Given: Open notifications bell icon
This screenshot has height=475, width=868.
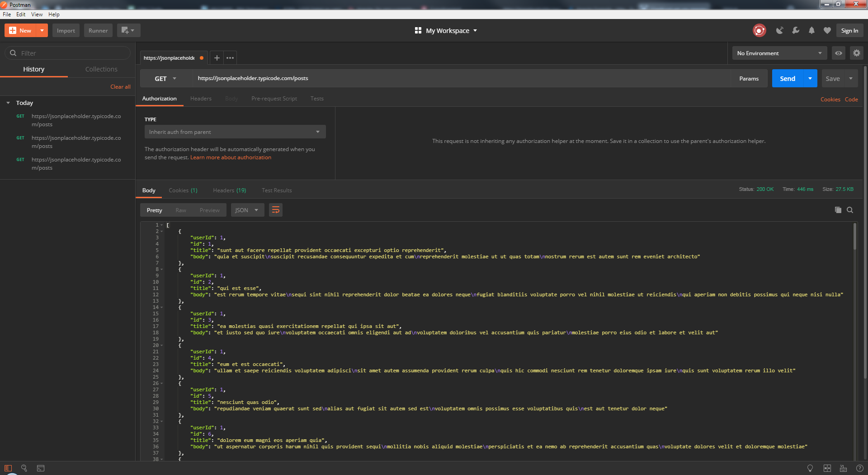Looking at the screenshot, I should (x=811, y=30).
